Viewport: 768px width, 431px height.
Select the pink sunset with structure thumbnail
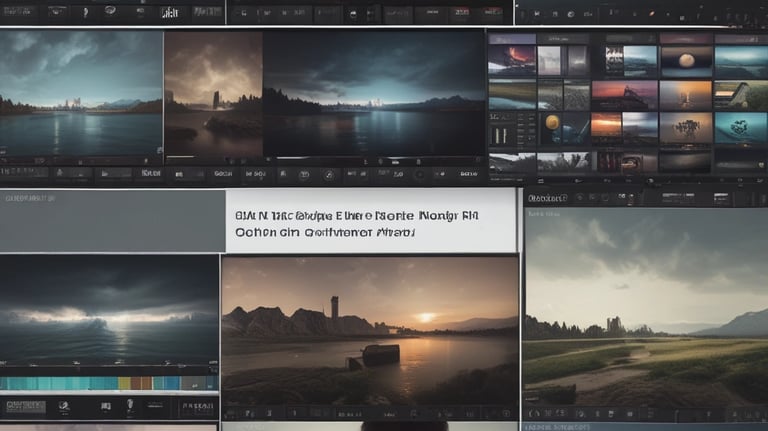(x=624, y=96)
